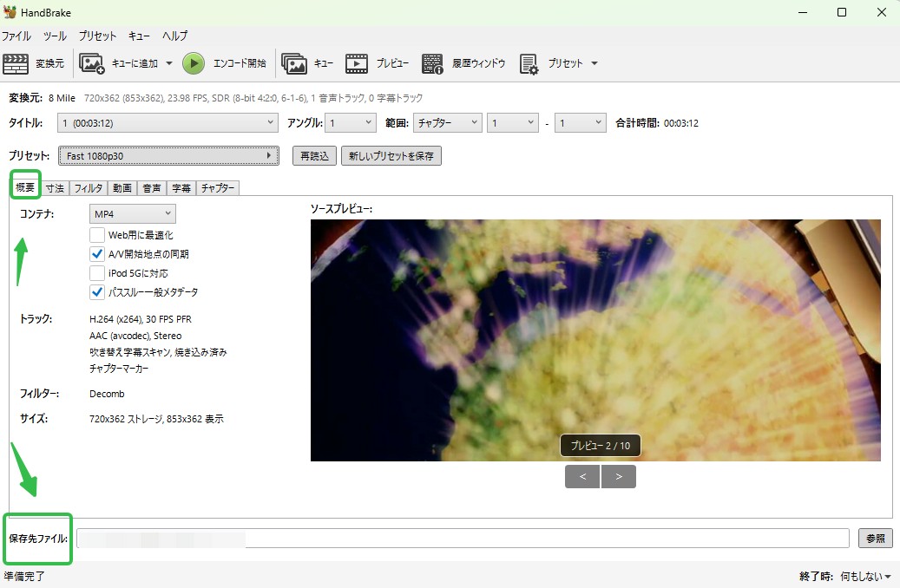Expand the キューに追加 dropdown arrow

(169, 63)
